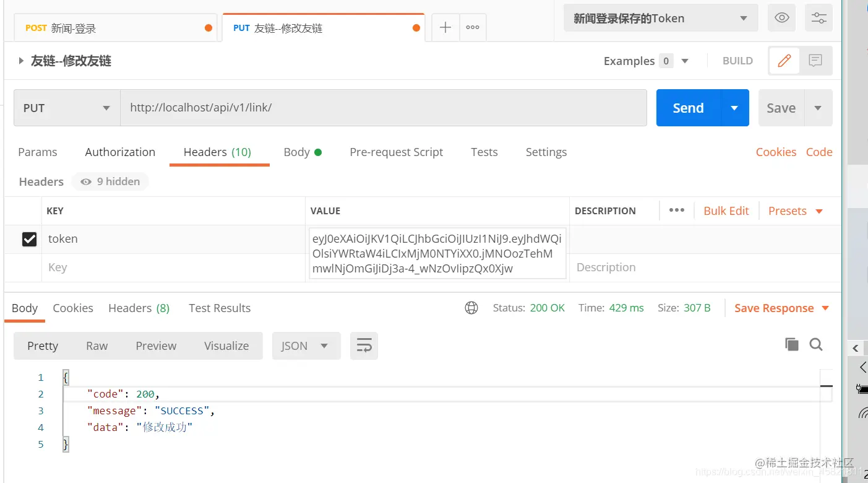
Task: Toggle line wrap icon in response
Action: [364, 346]
